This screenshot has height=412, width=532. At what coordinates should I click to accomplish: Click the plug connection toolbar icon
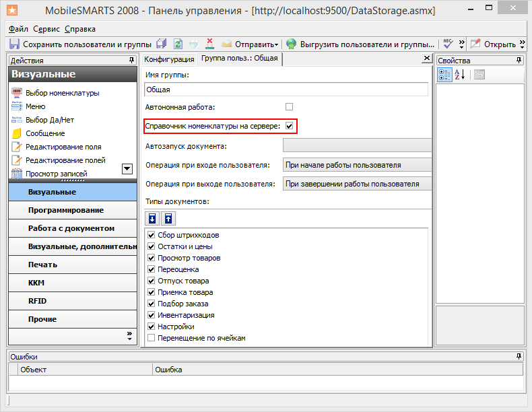coord(193,44)
